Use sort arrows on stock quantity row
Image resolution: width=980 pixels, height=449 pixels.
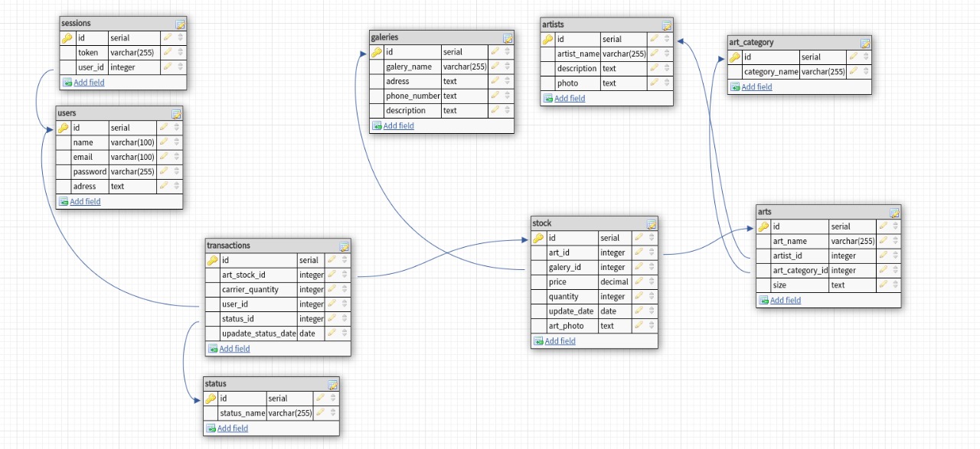(x=651, y=296)
